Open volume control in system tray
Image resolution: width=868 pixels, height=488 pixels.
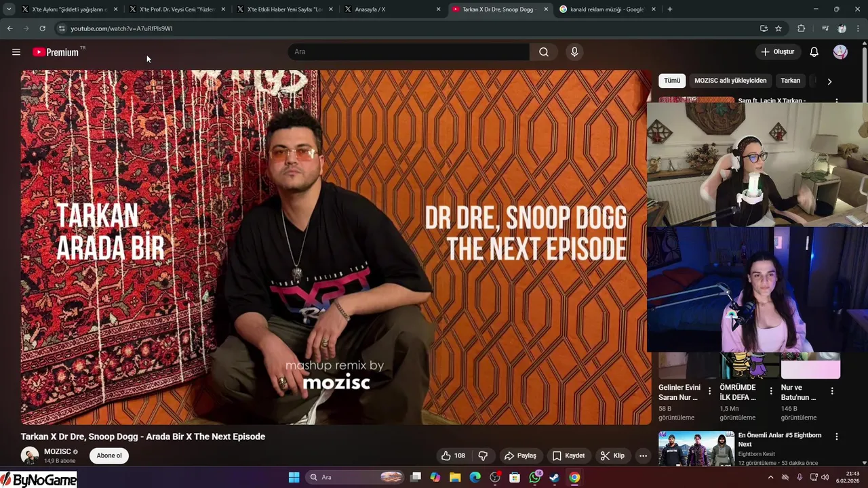[825, 477]
